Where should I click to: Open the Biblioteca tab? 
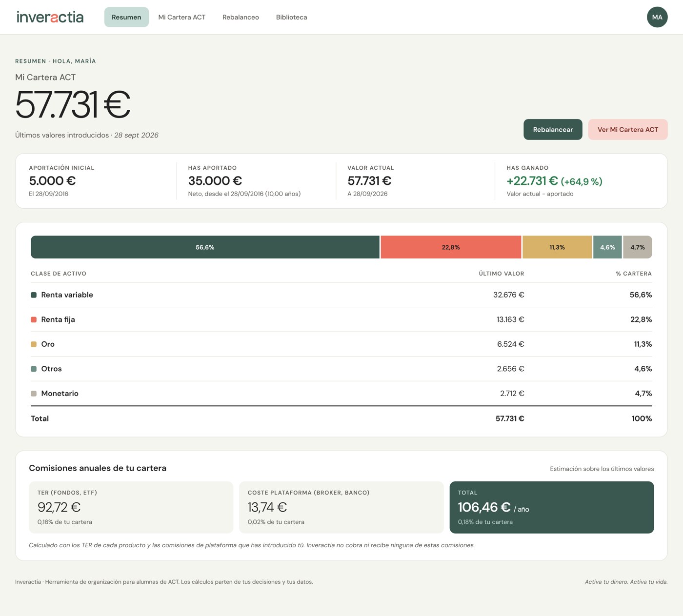coord(292,17)
